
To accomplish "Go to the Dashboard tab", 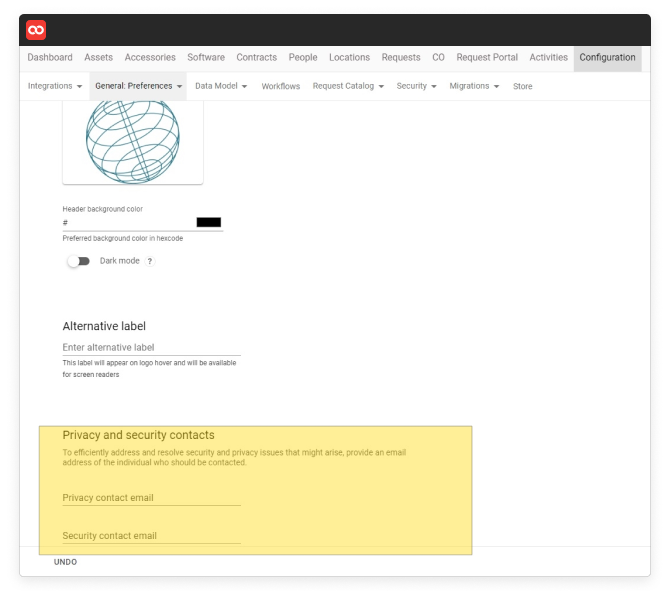I will (50, 57).
